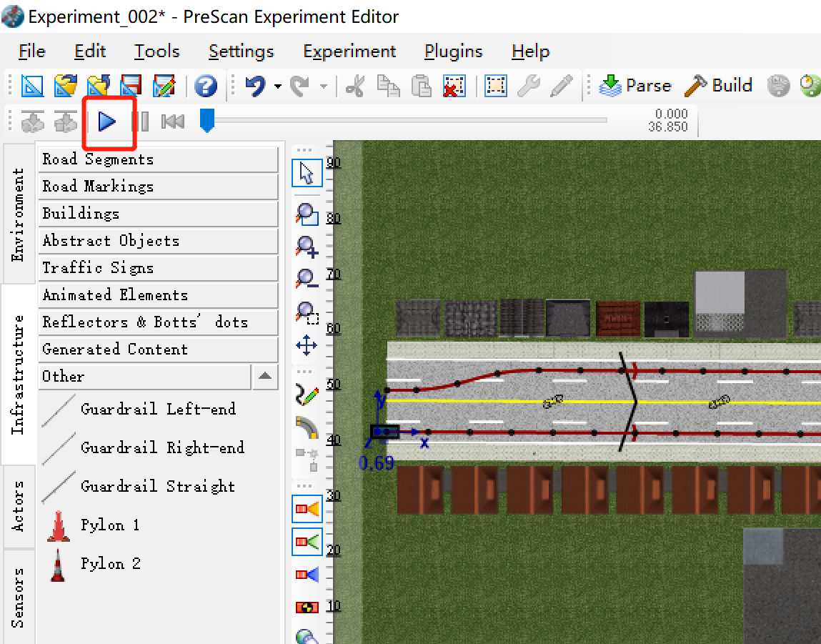Open the redo history dropdown arrow

tap(324, 86)
